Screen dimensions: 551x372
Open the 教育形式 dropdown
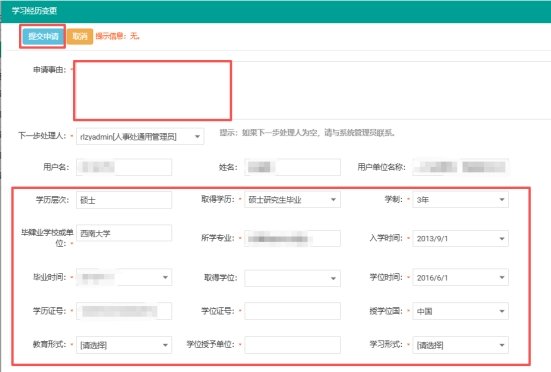(x=124, y=345)
